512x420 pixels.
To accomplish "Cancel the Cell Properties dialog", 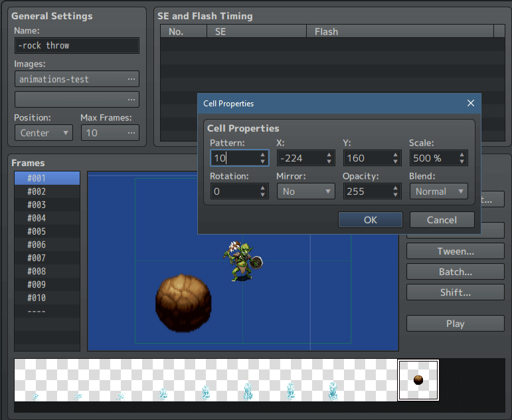I will tap(442, 220).
